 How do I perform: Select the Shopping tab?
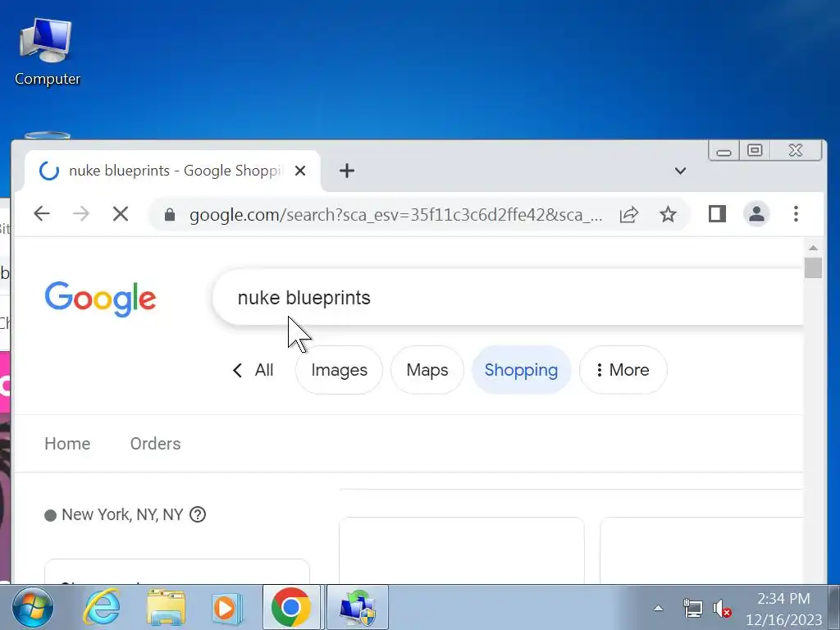[x=521, y=370]
